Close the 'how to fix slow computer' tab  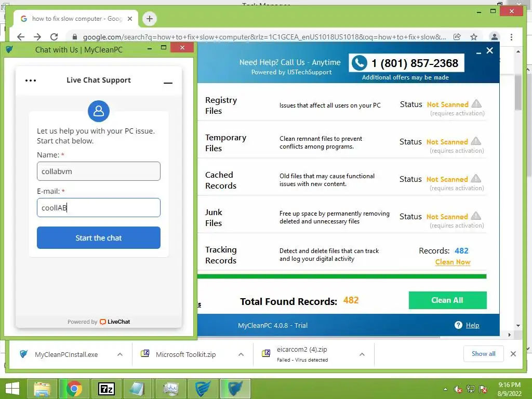point(130,19)
